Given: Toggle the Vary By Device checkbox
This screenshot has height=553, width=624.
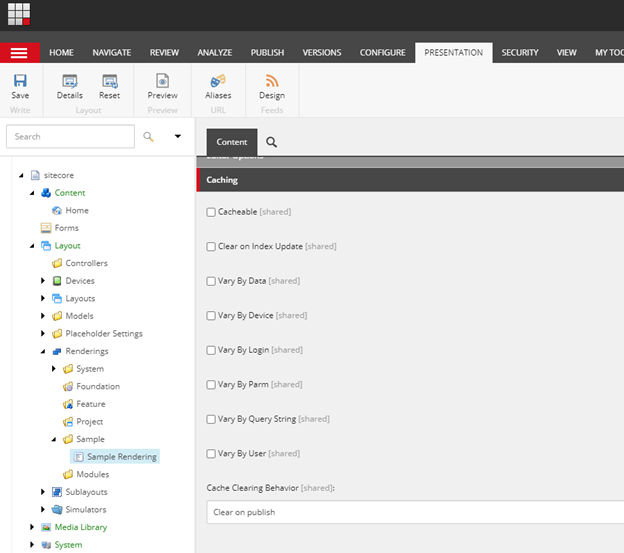Looking at the screenshot, I should 211,315.
